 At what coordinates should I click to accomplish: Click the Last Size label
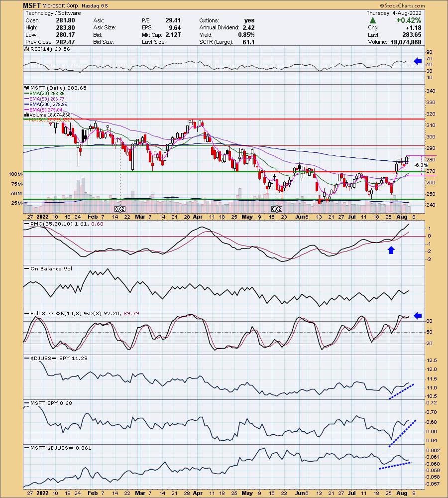click(153, 42)
